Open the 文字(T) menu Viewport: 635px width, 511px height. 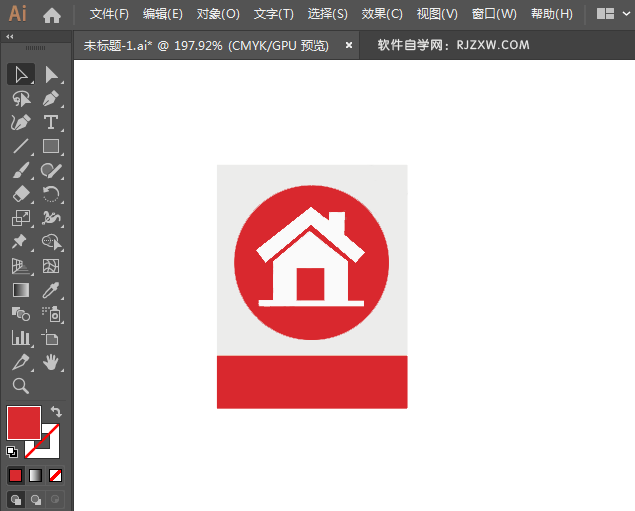click(x=273, y=14)
